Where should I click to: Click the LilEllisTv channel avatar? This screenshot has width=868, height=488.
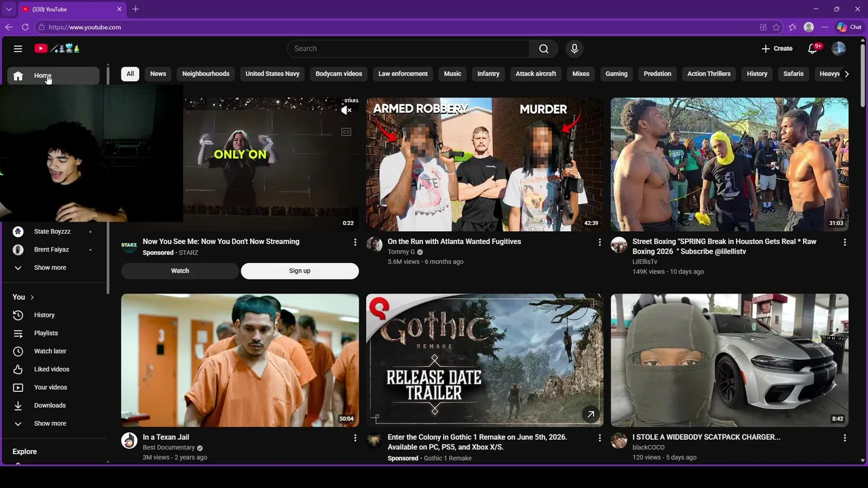click(618, 245)
